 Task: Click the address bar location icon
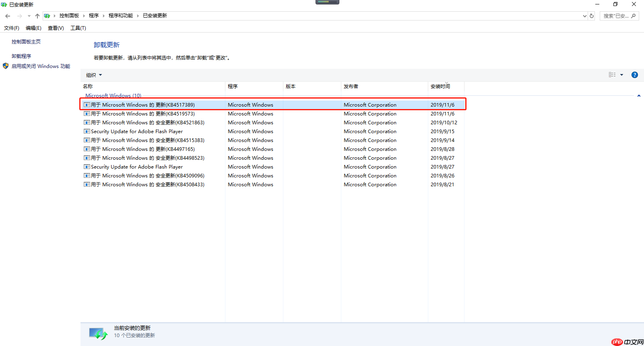click(47, 16)
